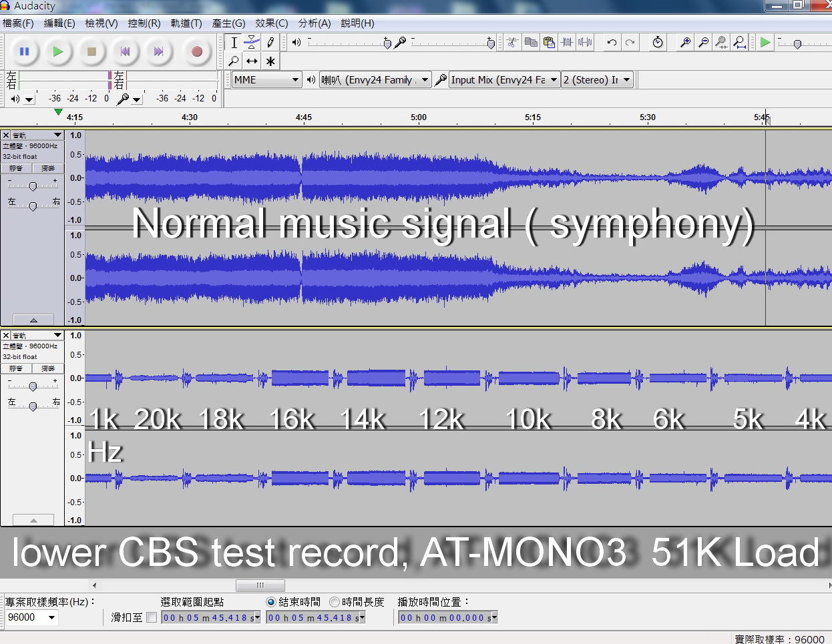
Task: Open the 分析(A) menu
Action: point(315,23)
